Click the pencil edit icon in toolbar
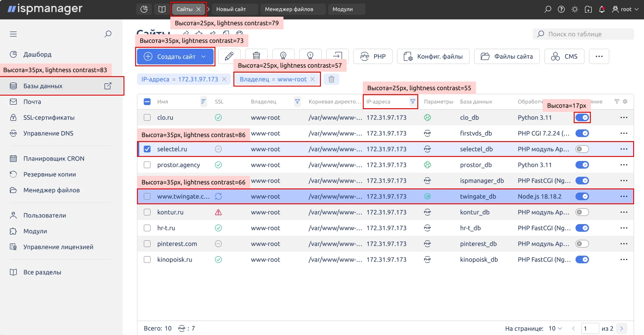 229,56
